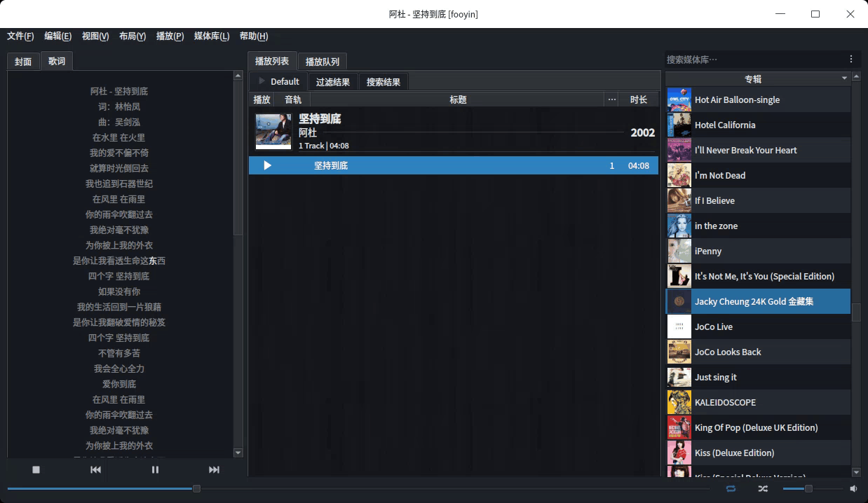Screen dimensions: 868x503
Task: Switch to the 歌词 tab
Action: click(x=57, y=61)
